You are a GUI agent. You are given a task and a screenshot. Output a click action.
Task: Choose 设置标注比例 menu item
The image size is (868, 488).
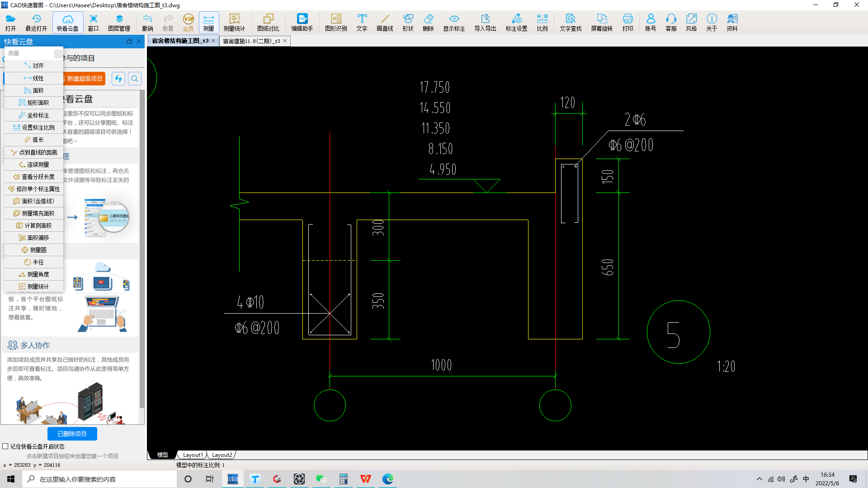[34, 127]
